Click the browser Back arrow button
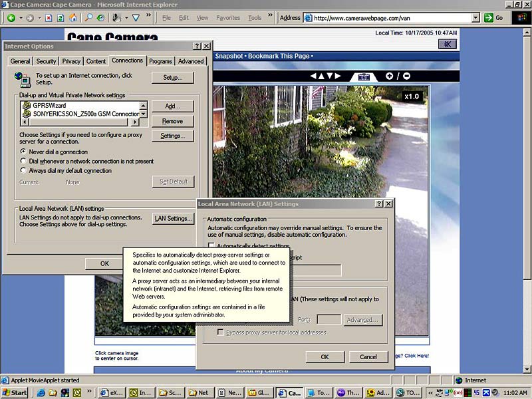 [x=11, y=17]
